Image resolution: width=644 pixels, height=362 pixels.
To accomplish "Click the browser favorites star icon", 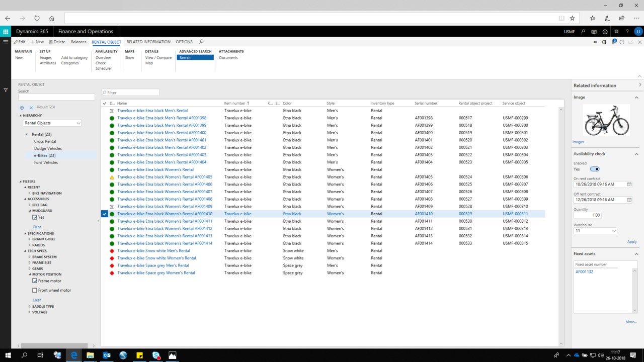I will (572, 18).
